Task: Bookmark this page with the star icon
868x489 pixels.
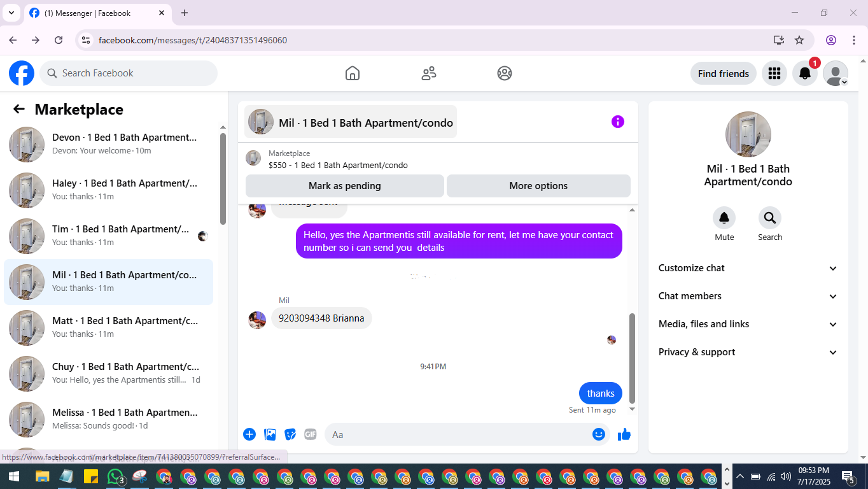Action: click(x=799, y=40)
